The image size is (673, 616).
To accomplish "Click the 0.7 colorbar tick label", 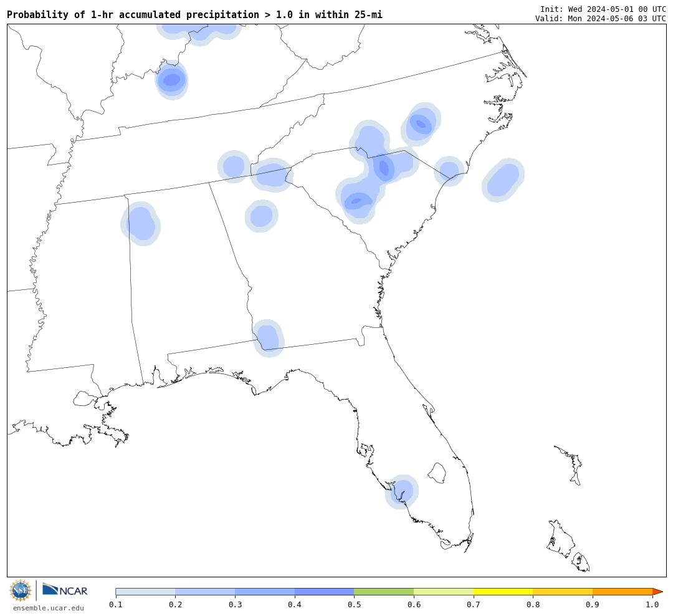I will [x=474, y=604].
